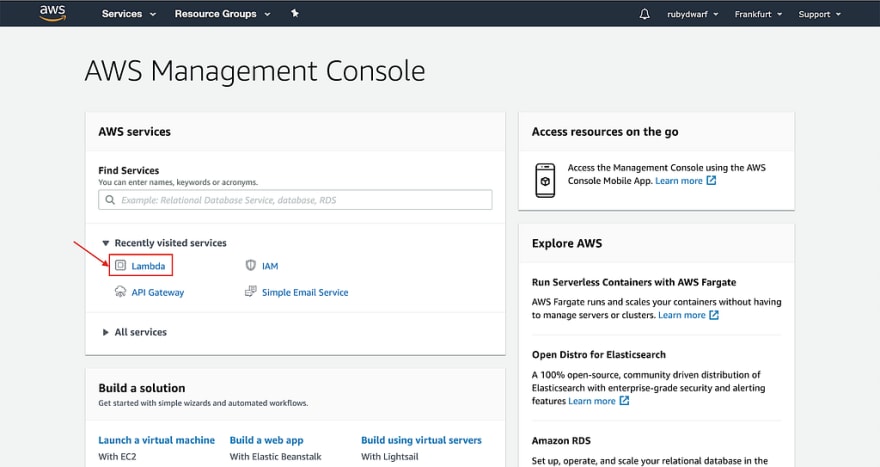Viewport: 880px width, 467px height.
Task: Click the Lambda service icon
Action: 120,265
